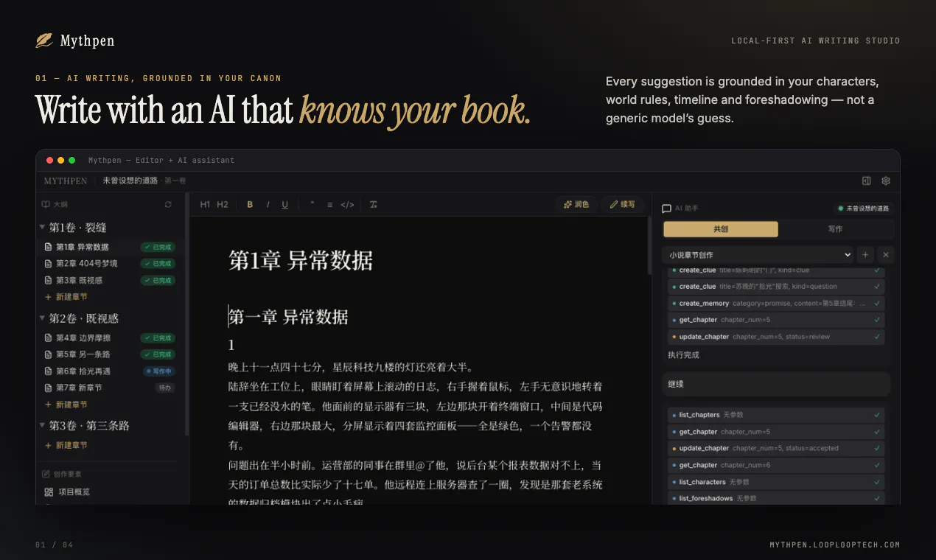Click the 继续 message bubble

(776, 384)
